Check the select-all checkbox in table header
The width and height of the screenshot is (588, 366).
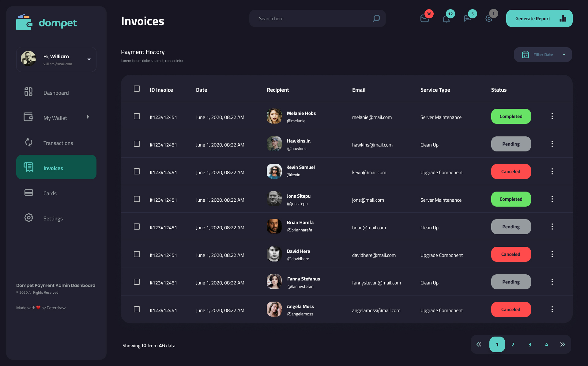tap(137, 89)
